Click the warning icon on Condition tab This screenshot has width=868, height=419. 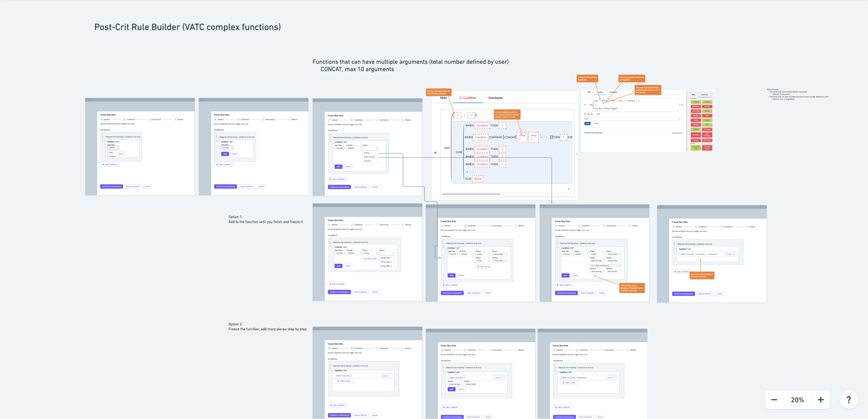click(460, 98)
